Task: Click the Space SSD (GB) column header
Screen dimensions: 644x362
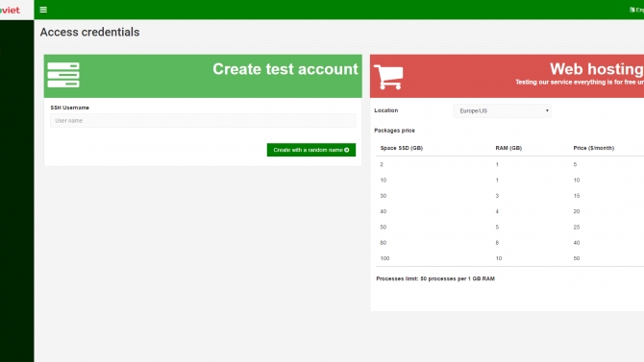Action: 401,148
